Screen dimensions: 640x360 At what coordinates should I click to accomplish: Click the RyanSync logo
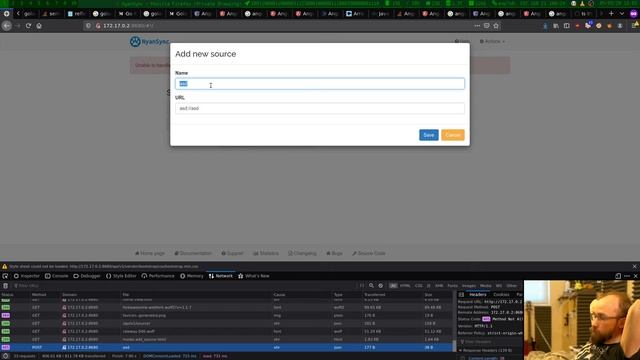(x=149, y=42)
